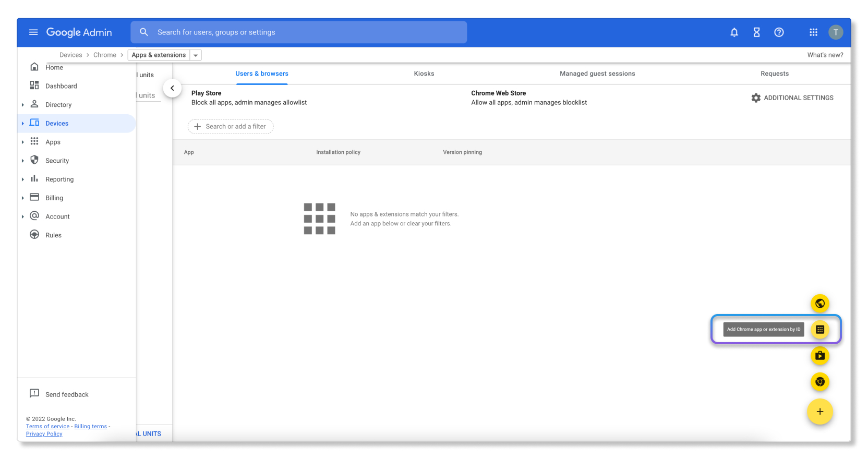Select Dashboard in the sidebar
The image size is (868, 459).
pos(61,86)
